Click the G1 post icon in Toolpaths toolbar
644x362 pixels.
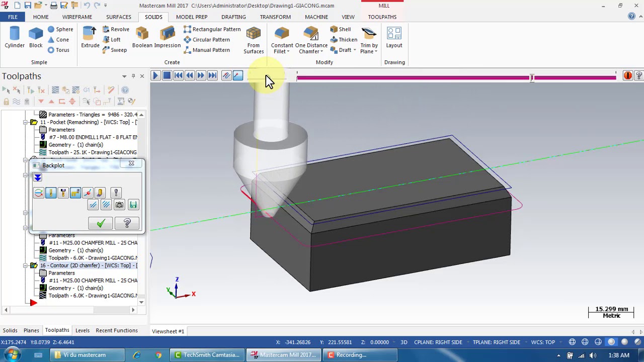point(87,90)
